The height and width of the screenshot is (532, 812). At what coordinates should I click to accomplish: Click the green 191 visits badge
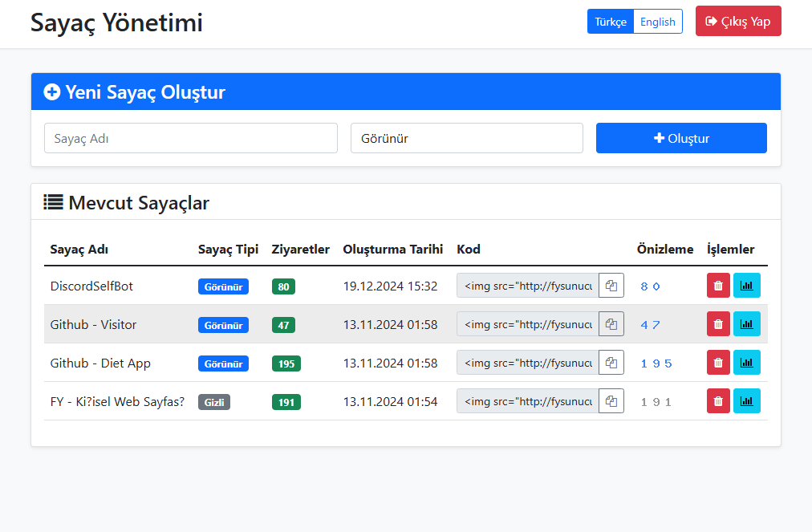[x=286, y=402]
